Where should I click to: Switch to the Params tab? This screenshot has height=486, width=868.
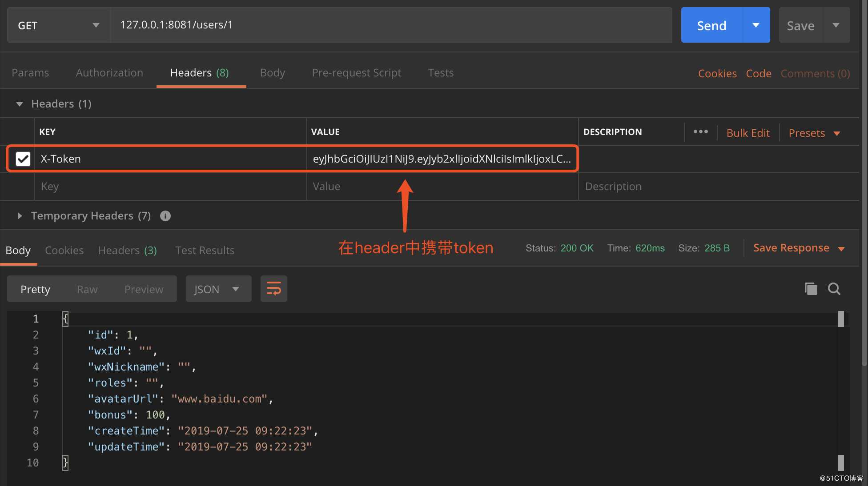coord(31,72)
